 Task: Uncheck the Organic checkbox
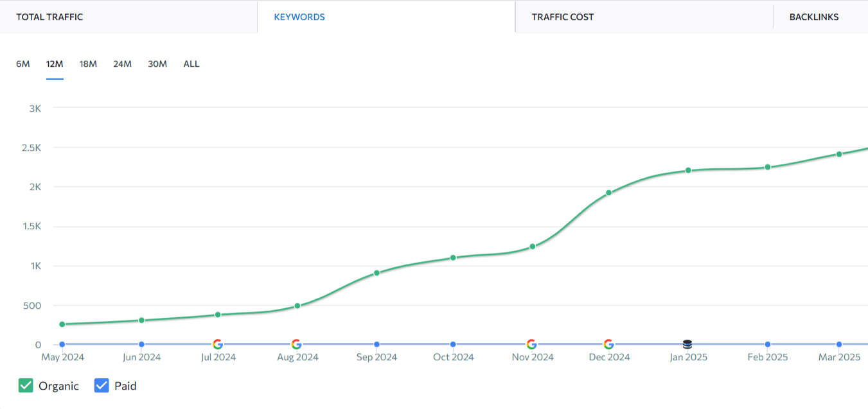(26, 386)
